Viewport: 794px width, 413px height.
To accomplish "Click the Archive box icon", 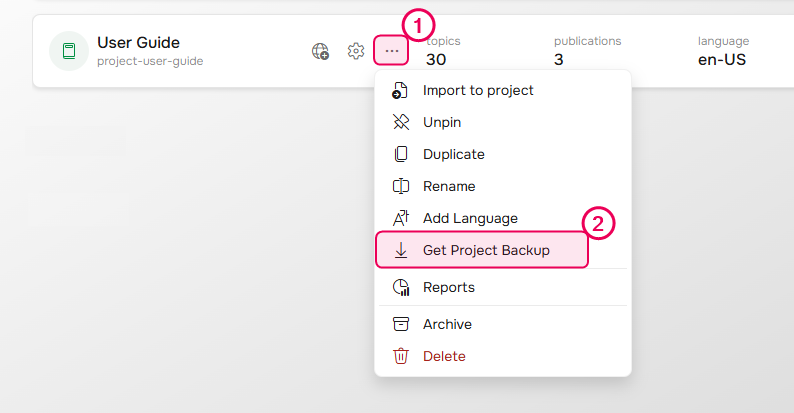I will pos(401,324).
